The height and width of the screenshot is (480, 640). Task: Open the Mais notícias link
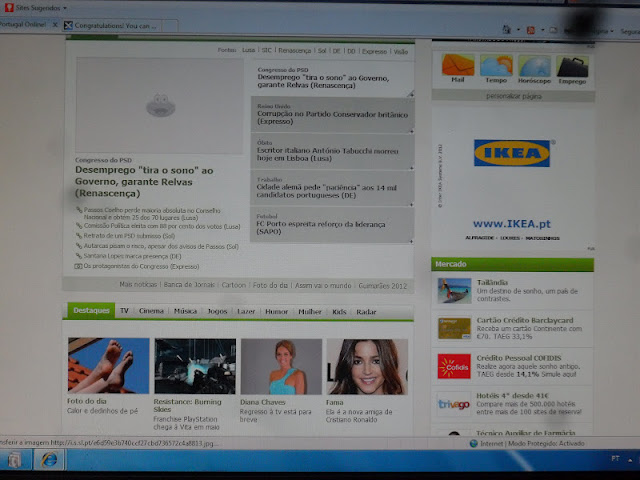click(138, 284)
